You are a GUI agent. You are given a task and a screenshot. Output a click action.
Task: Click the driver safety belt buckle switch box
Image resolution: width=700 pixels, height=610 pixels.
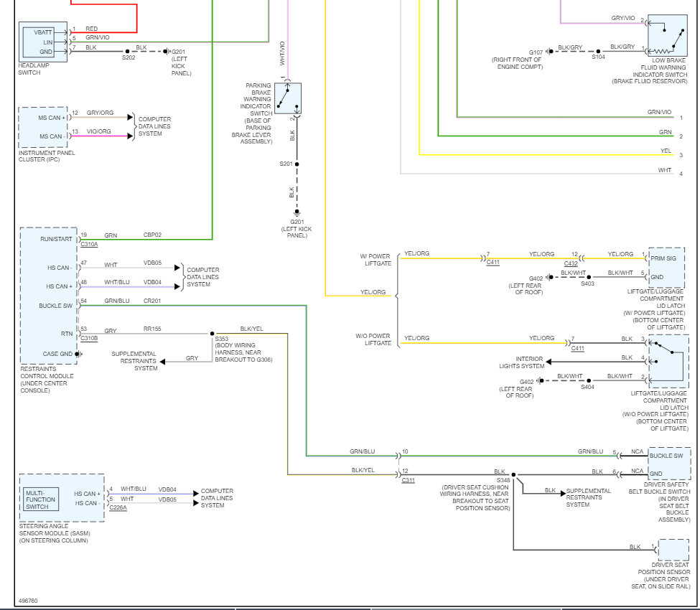pyautogui.click(x=669, y=464)
